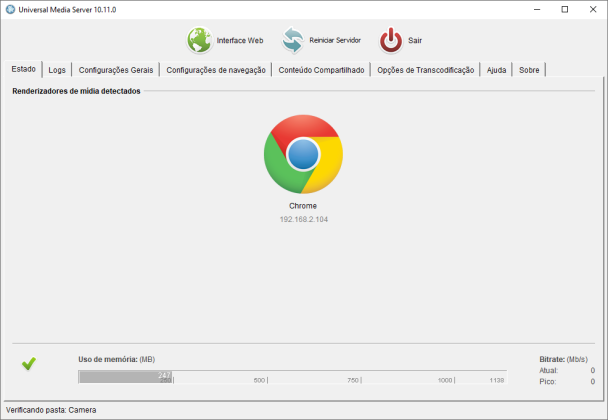Viewport: 608px width, 420px height.
Task: Click the Universal Media Server title icon
Action: pyautogui.click(x=10, y=9)
